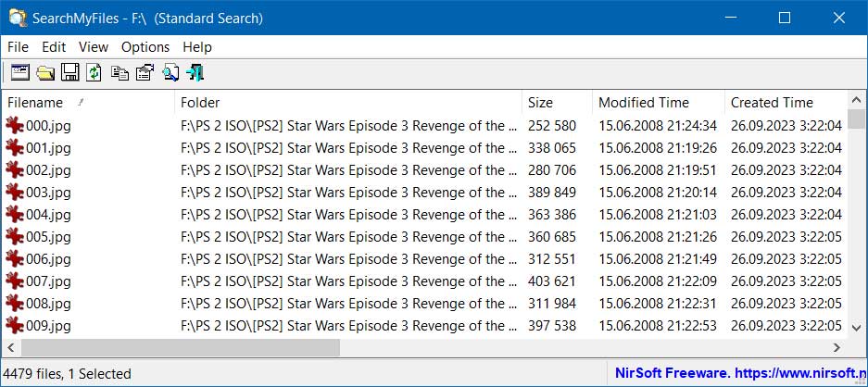Click the file icon next to 009.jpg
The width and height of the screenshot is (868, 387).
tap(15, 326)
